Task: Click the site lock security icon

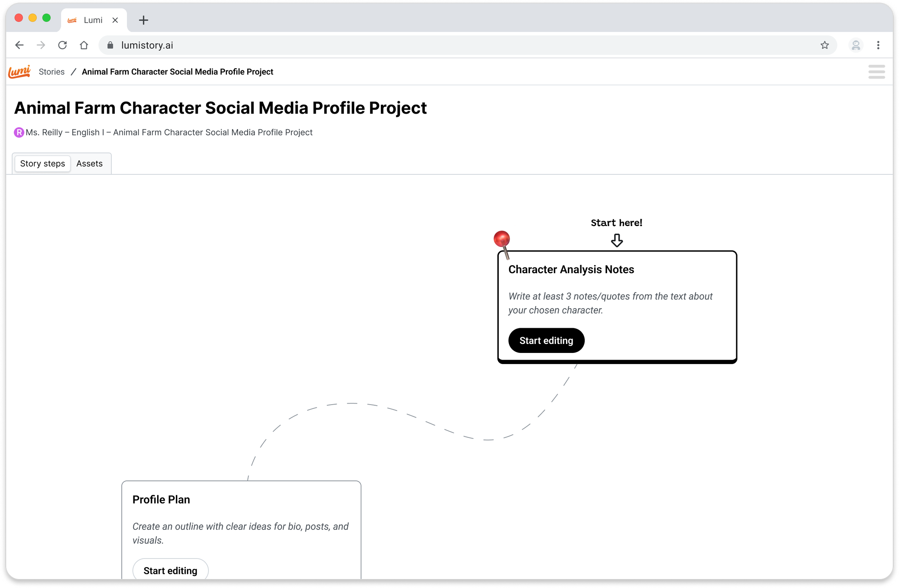Action: (x=110, y=45)
